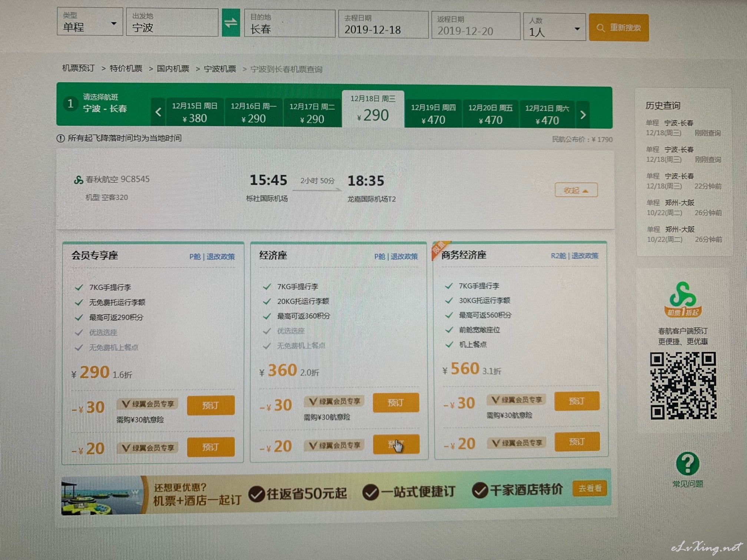Book 经济座 with -¥20 member offer

tap(396, 444)
